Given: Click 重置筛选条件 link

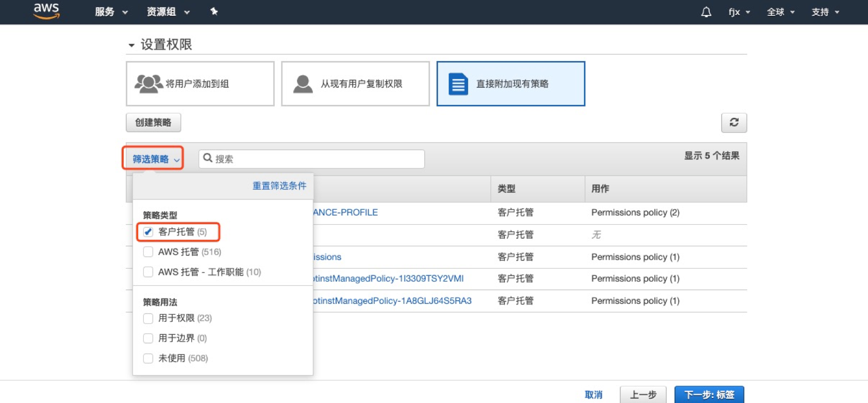Looking at the screenshot, I should click(279, 185).
